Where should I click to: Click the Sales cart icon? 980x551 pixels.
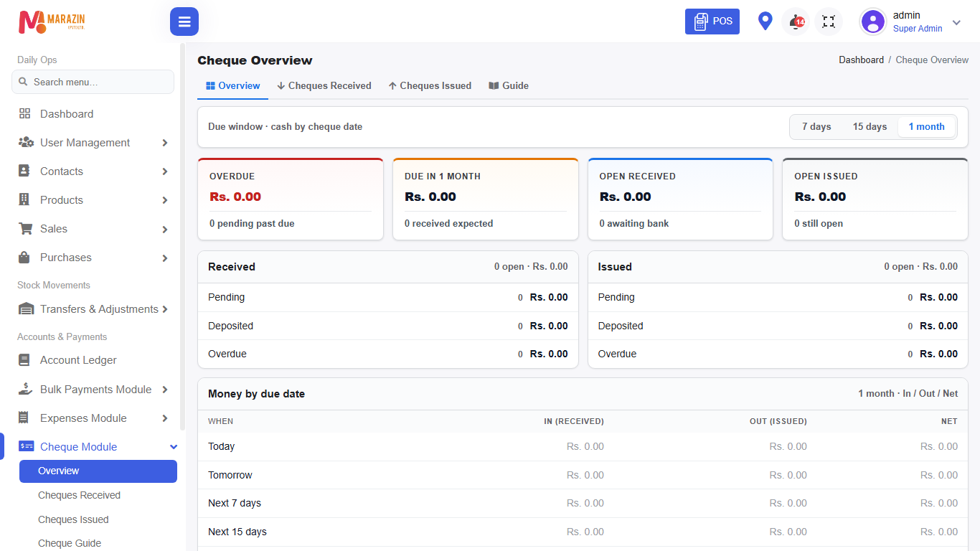coord(26,229)
